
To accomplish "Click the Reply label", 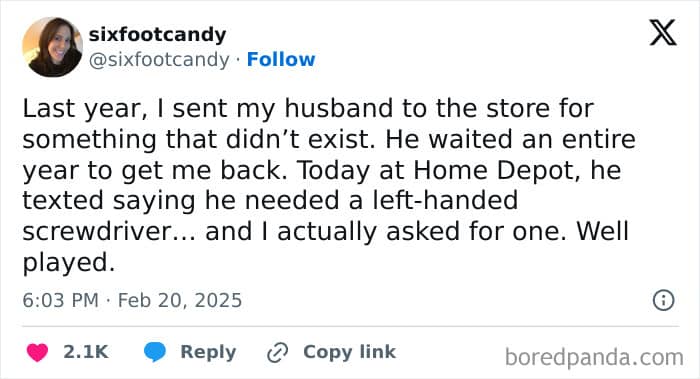I will [x=208, y=352].
